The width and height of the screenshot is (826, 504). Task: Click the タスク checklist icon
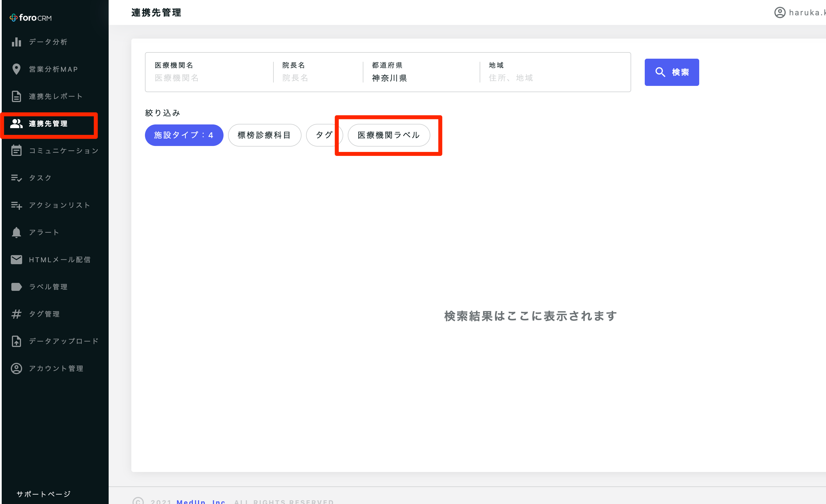[x=16, y=178]
